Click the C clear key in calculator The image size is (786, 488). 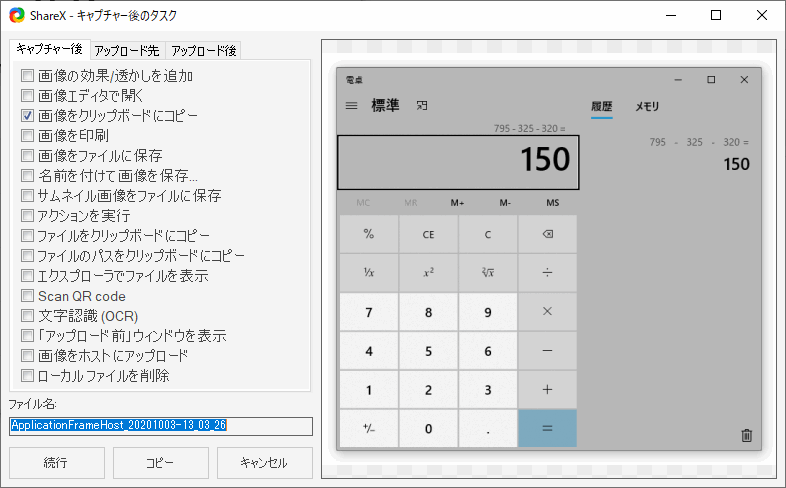pos(488,234)
